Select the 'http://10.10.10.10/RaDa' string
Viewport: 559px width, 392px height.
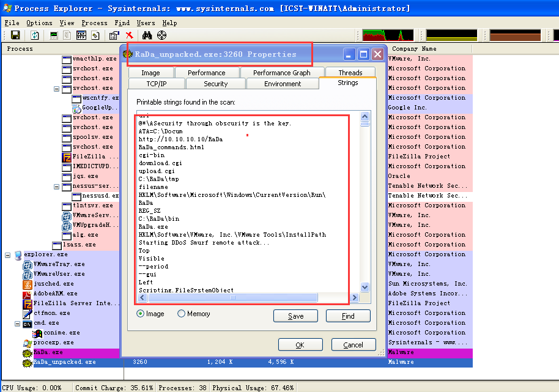tap(181, 139)
